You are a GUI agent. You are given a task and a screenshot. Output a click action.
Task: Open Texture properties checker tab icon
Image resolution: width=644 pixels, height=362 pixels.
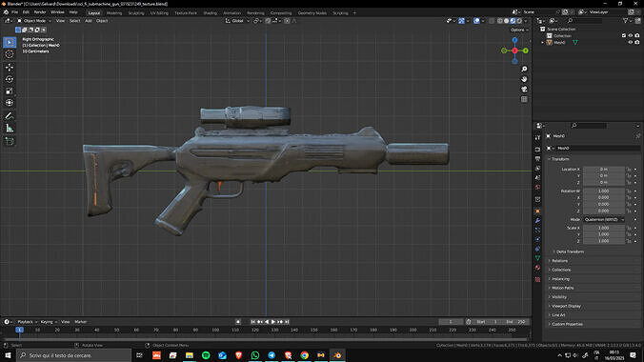click(x=537, y=279)
